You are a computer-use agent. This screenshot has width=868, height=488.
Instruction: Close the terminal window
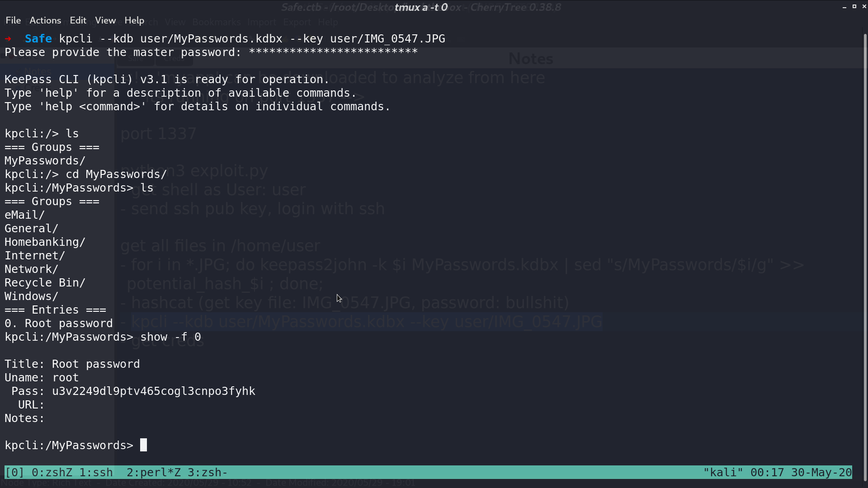[x=864, y=7]
